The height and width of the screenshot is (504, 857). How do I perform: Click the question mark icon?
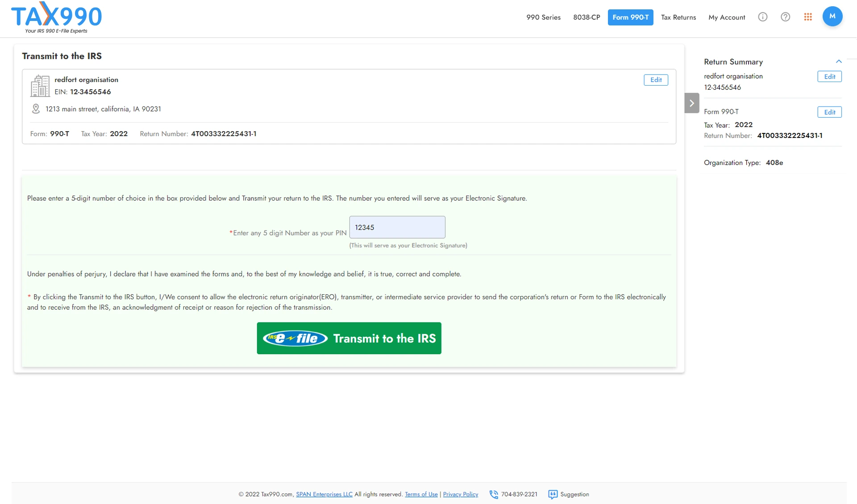[x=785, y=16]
